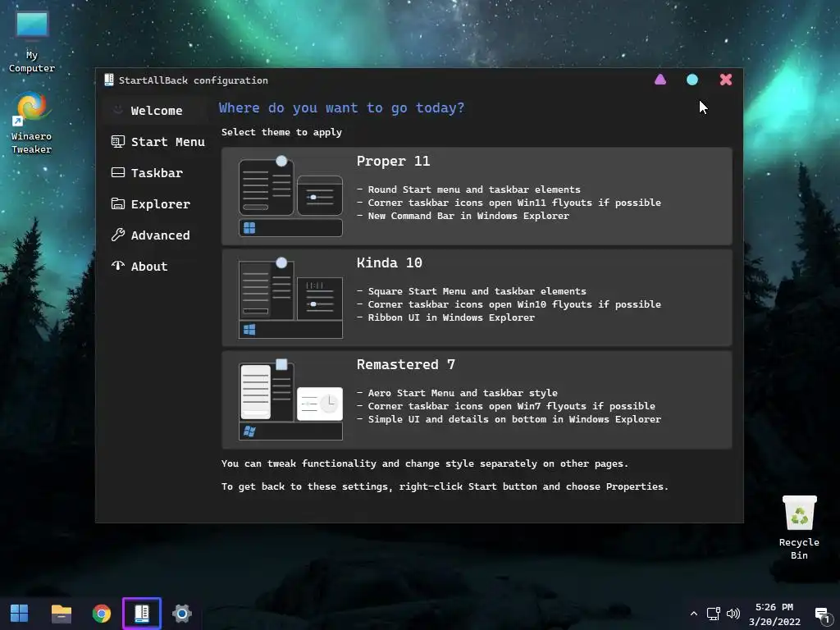Screen dimensions: 840x630
Task: Open File Explorer from the taskbar
Action: [61, 614]
